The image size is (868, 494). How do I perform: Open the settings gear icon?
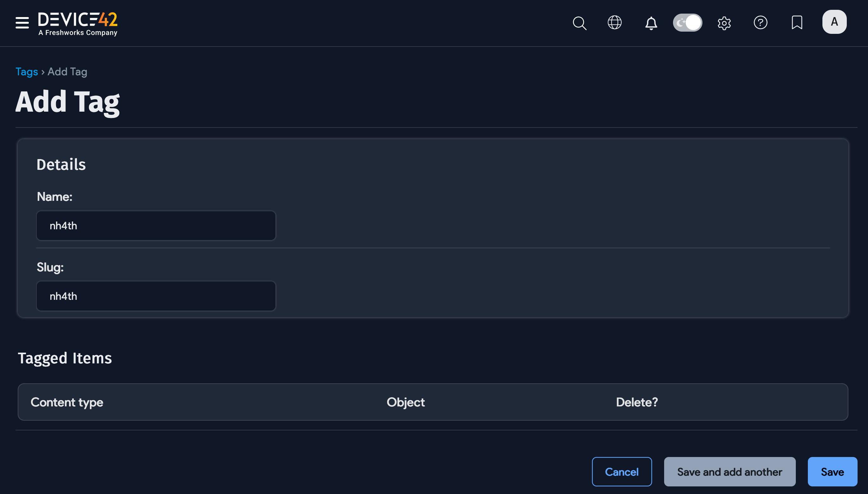pos(724,23)
